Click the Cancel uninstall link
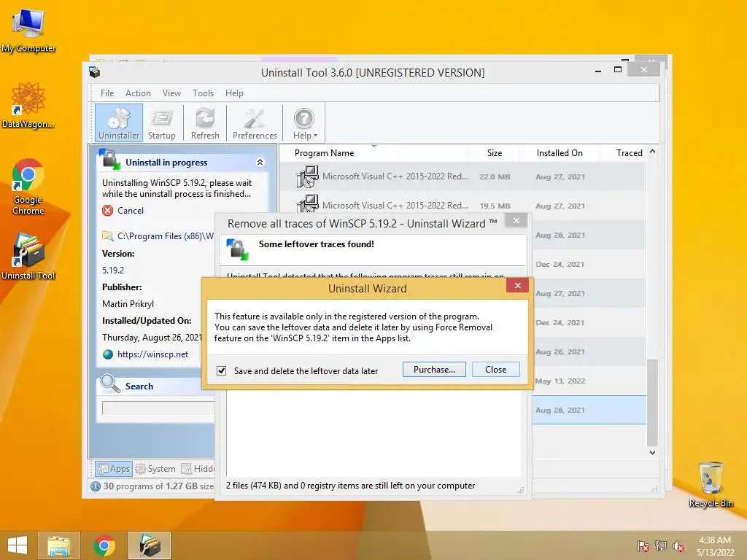Image resolution: width=747 pixels, height=560 pixels. pyautogui.click(x=131, y=211)
